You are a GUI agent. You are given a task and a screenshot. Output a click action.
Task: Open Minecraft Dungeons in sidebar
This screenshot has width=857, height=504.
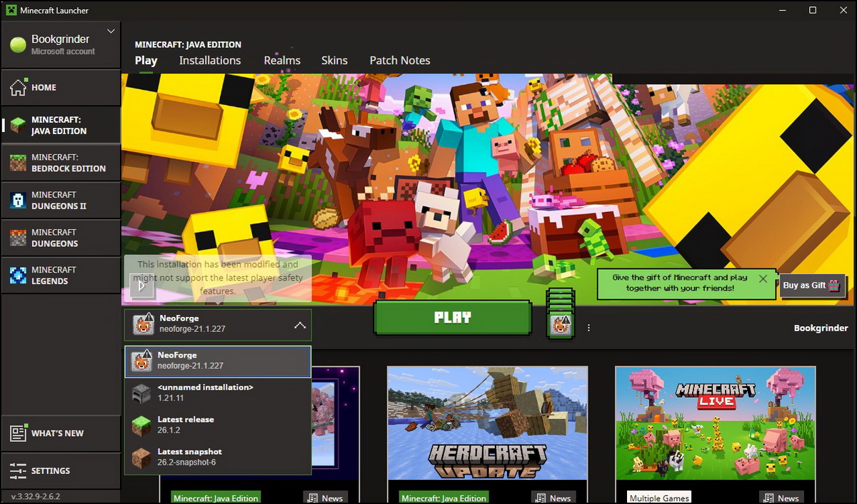[x=61, y=238]
